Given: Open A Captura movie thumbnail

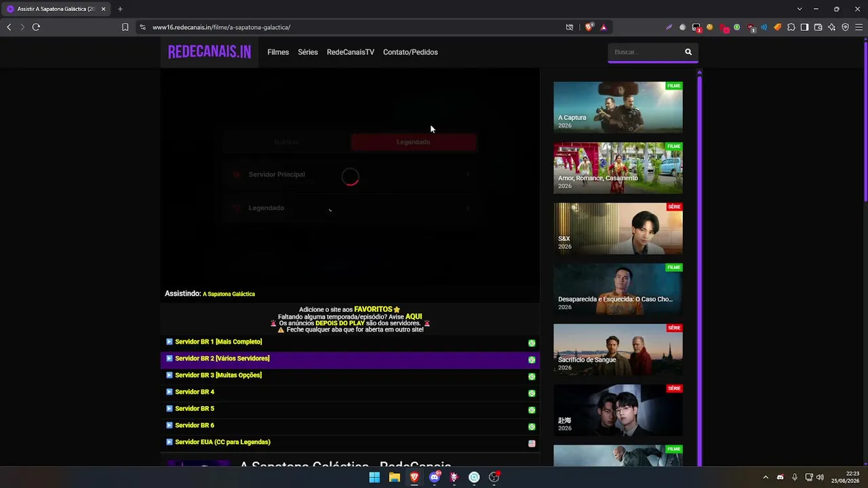Looking at the screenshot, I should [x=618, y=107].
